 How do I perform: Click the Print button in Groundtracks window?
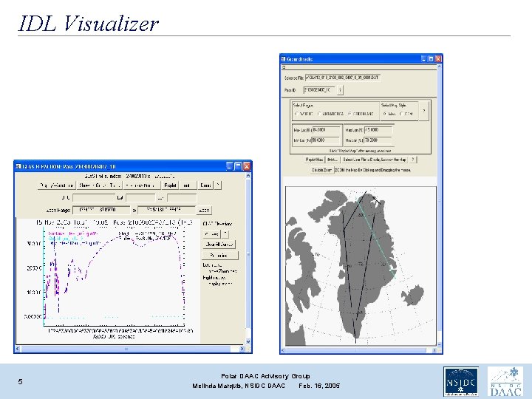point(332,160)
